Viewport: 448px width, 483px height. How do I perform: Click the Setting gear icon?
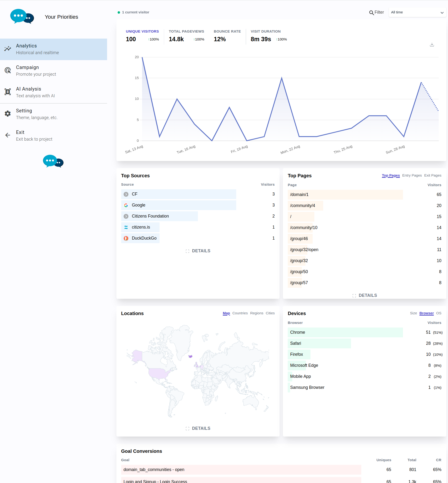pyautogui.click(x=7, y=114)
